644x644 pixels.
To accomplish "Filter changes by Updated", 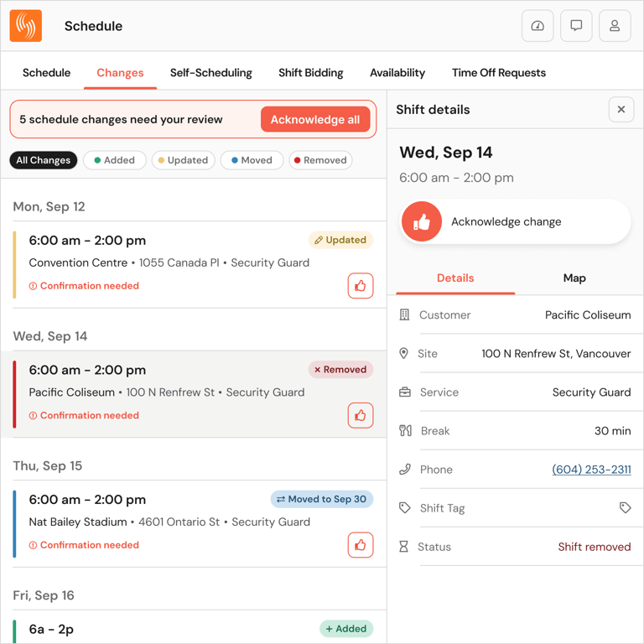I will tap(183, 160).
